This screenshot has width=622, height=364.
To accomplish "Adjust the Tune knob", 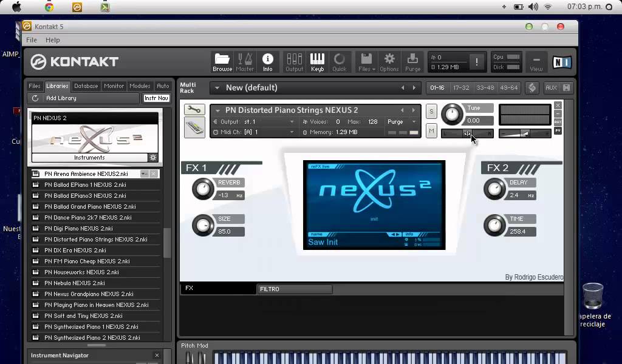I will click(x=452, y=115).
